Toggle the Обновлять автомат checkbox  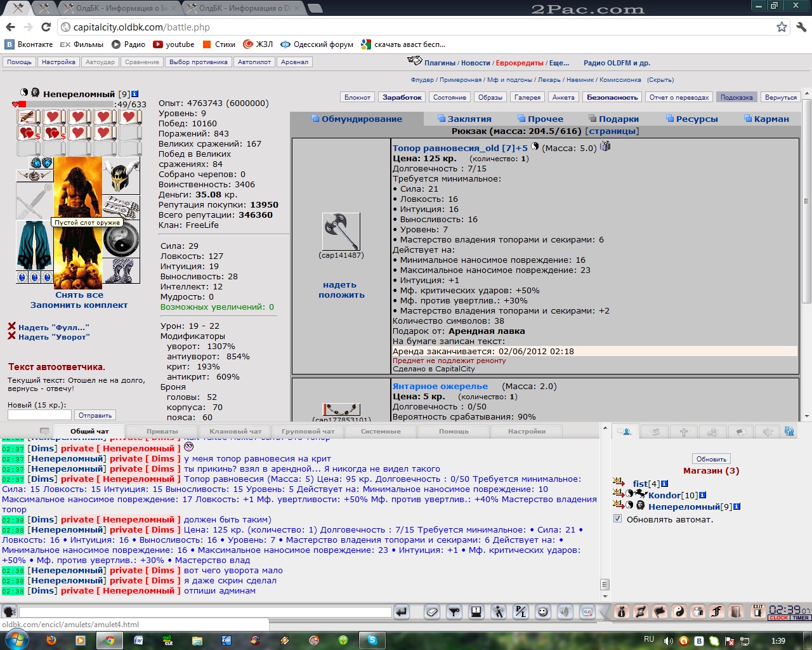618,519
